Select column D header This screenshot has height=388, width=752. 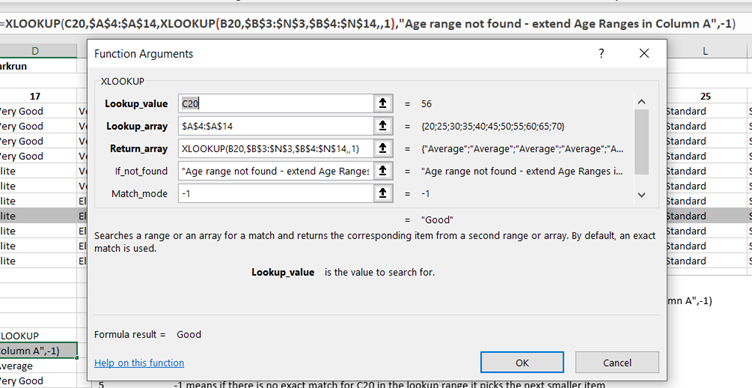click(x=35, y=51)
